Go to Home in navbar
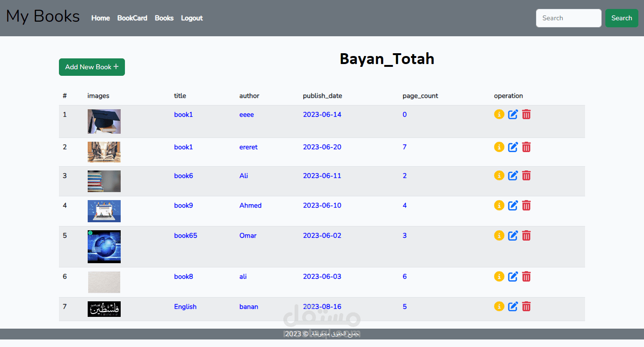The height and width of the screenshot is (347, 644). pyautogui.click(x=100, y=18)
